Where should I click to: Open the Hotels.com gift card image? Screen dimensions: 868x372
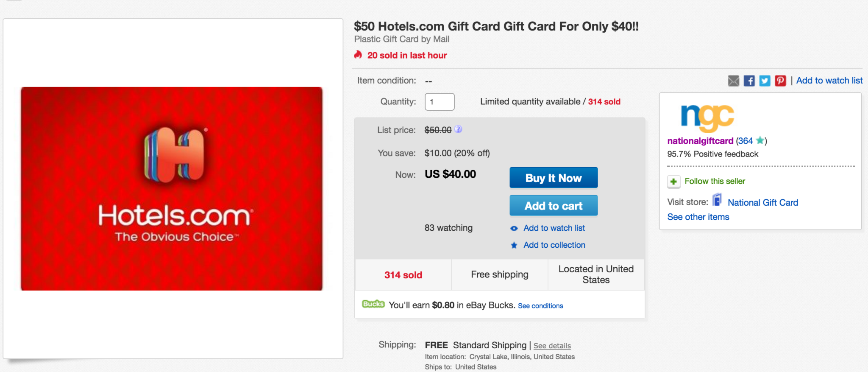(x=172, y=189)
